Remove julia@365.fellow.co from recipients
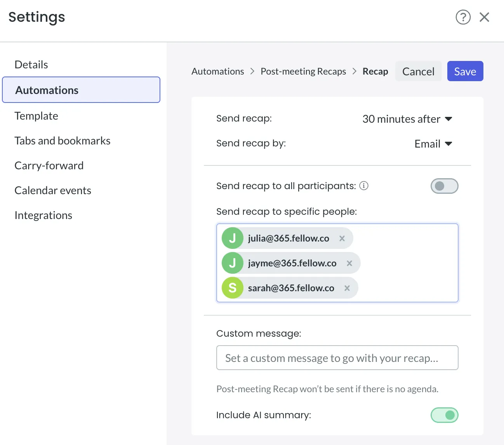 342,238
